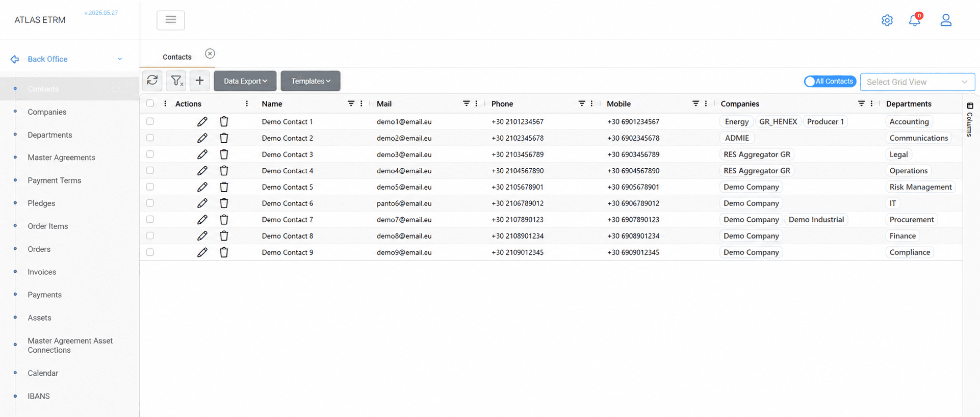Open Invoices in the sidebar
The width and height of the screenshot is (980, 417).
click(x=42, y=272)
